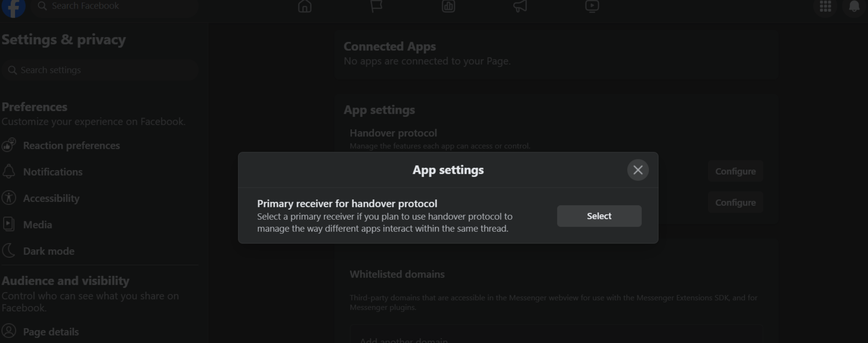Image resolution: width=868 pixels, height=343 pixels.
Task: Open the grid menu icon
Action: (825, 6)
